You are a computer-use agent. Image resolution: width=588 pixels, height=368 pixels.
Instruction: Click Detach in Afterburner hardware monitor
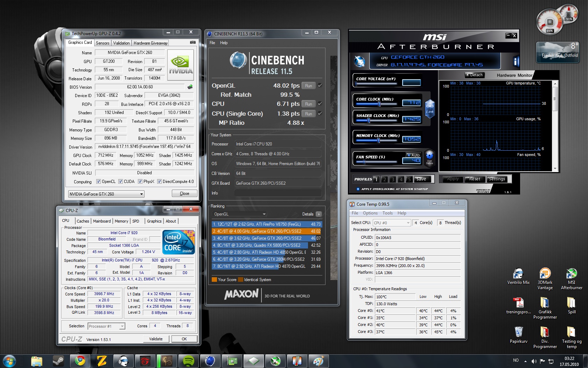pyautogui.click(x=474, y=75)
